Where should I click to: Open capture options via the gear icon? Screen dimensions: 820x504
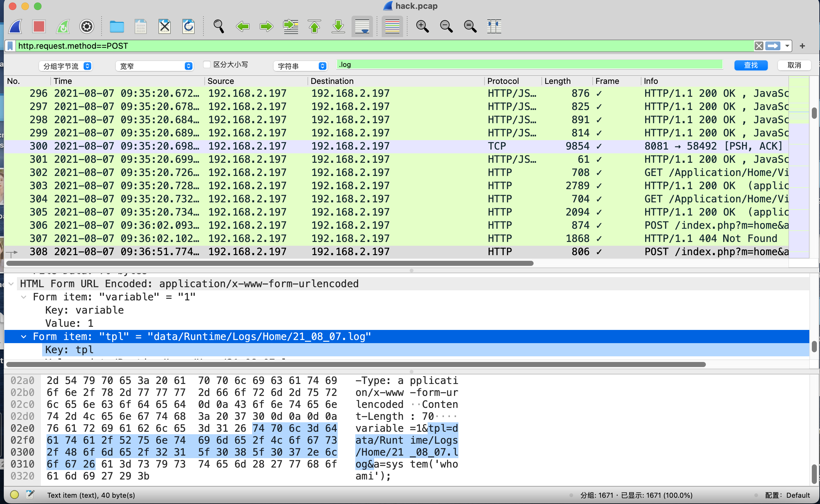(x=87, y=26)
